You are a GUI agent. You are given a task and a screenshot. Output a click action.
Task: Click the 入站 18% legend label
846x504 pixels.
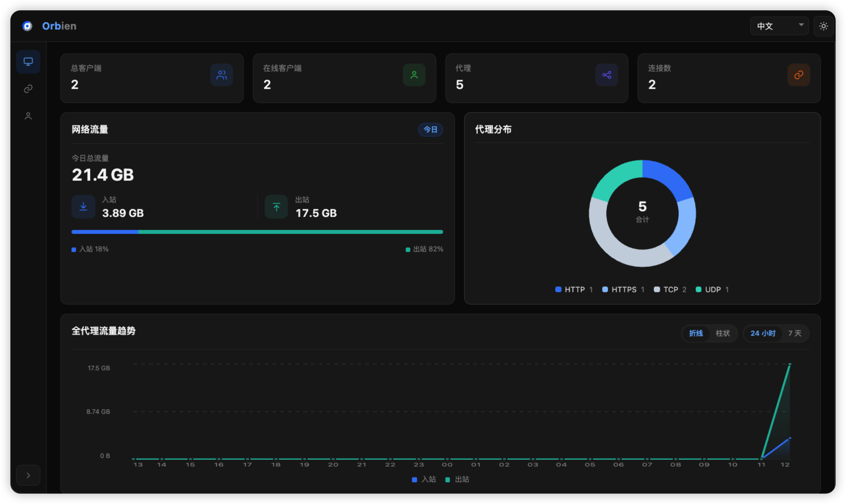click(90, 249)
